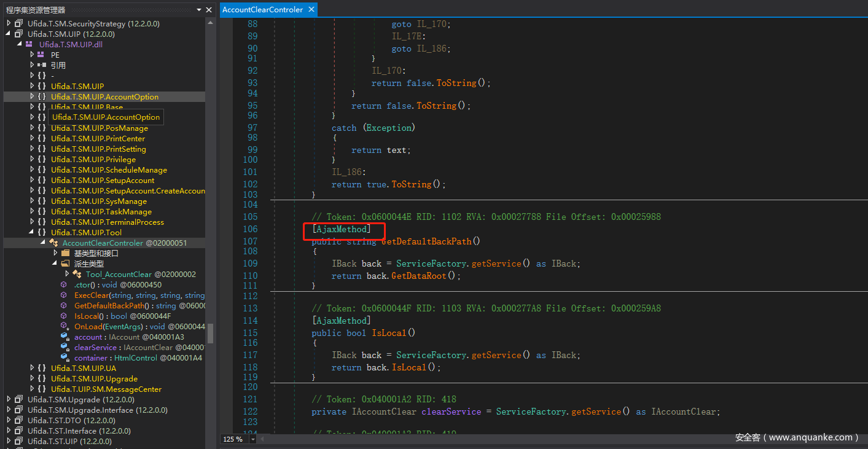The height and width of the screenshot is (449, 868).
Task: Click the Ufida.T.SM.UIP.dll module icon
Action: pyautogui.click(x=29, y=44)
